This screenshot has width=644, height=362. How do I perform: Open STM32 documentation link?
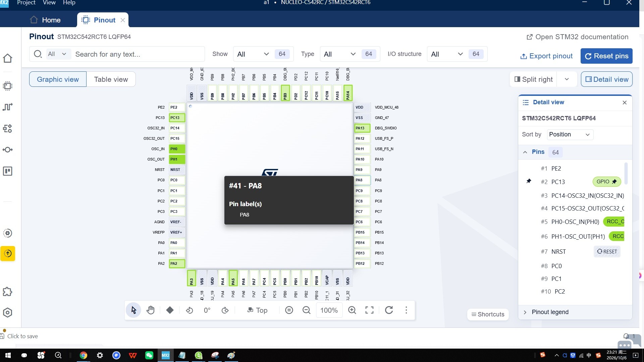577,37
